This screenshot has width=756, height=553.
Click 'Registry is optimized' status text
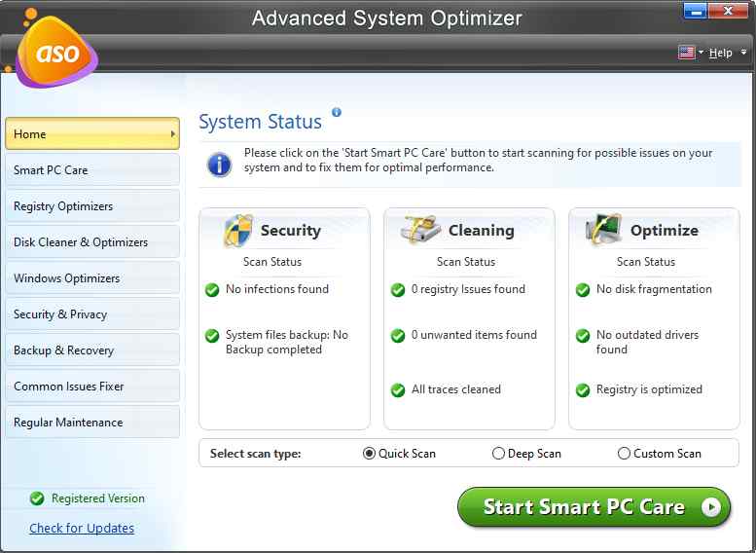649,389
